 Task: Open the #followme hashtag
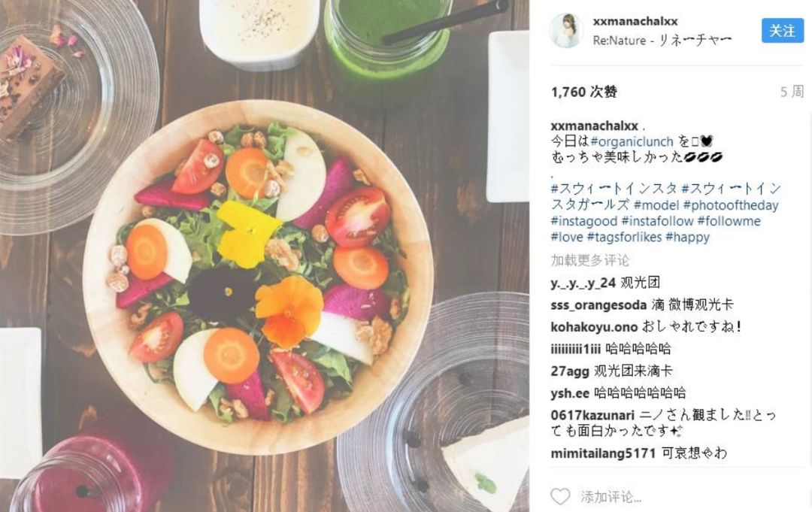point(729,221)
